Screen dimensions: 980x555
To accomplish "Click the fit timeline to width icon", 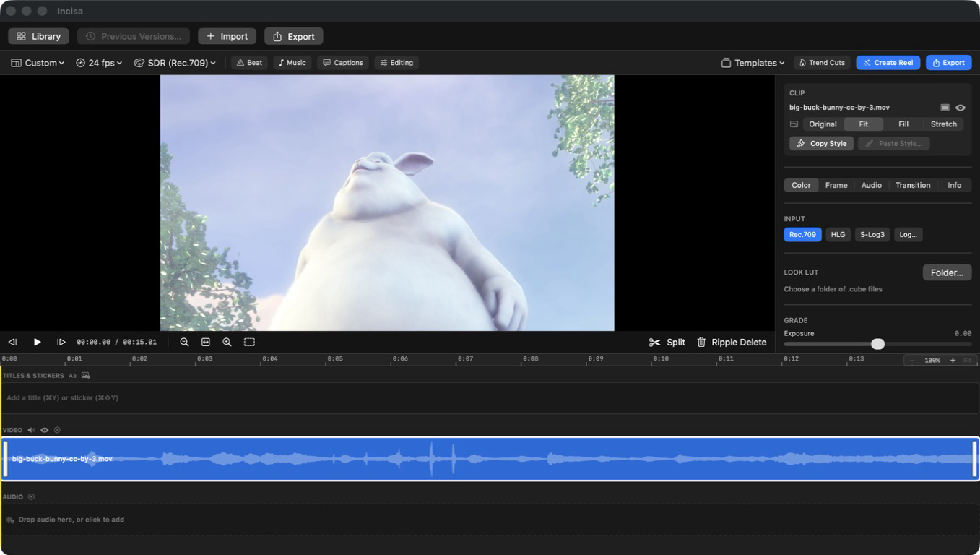I will point(206,342).
